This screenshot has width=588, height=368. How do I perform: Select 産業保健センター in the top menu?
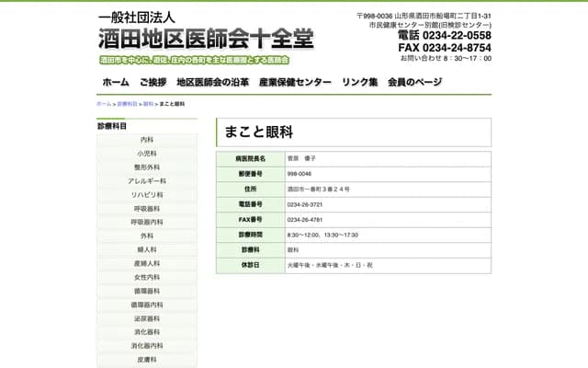coord(295,82)
